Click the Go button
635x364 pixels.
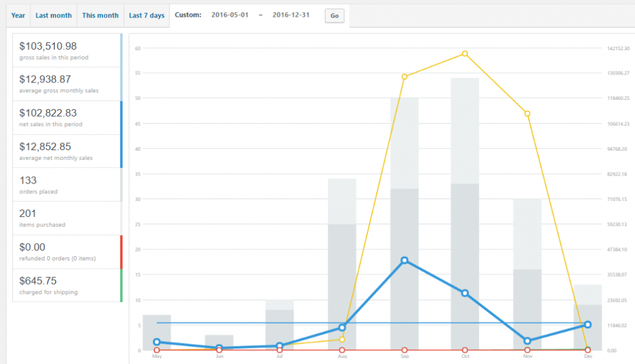334,16
